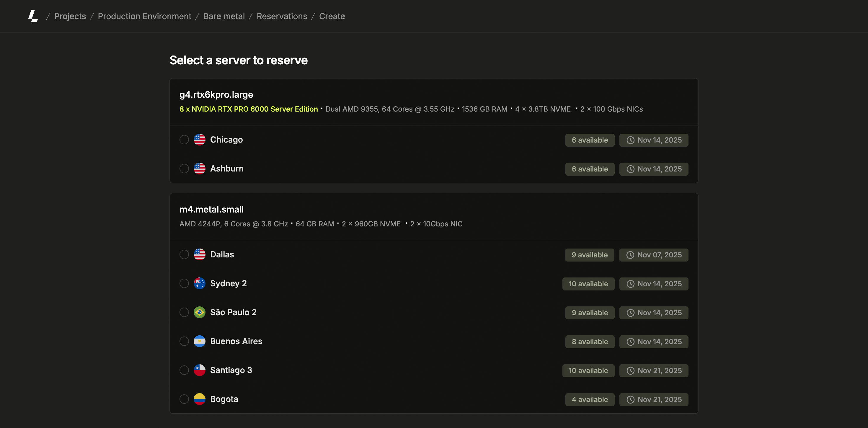Click the g4.rtx6kpro.large server heading
868x428 pixels.
(216, 95)
